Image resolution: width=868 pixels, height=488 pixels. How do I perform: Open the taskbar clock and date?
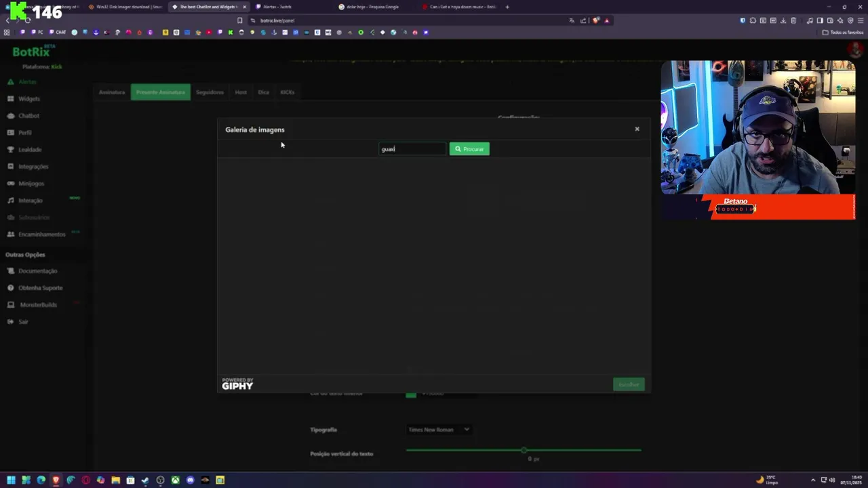pos(850,480)
